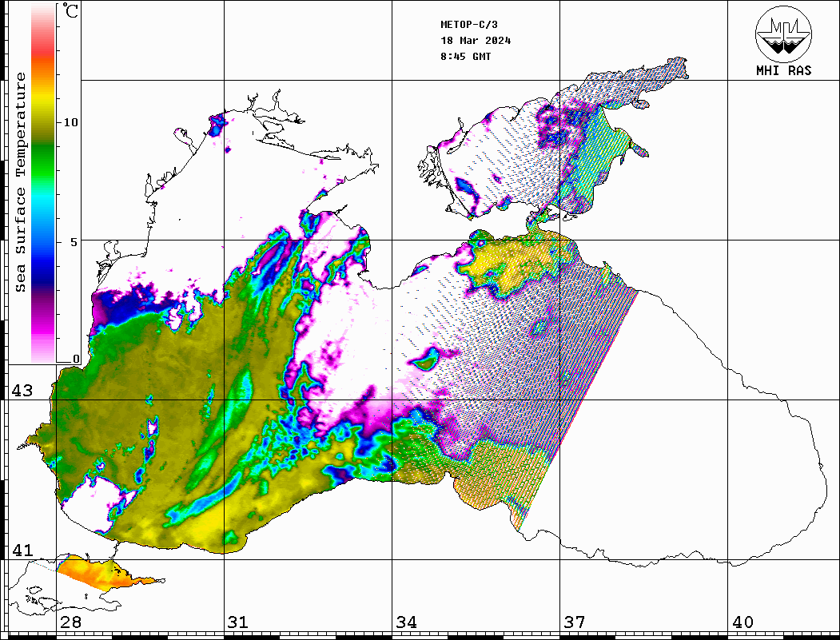
Task: Click latitude label 41
Action: 22,550
